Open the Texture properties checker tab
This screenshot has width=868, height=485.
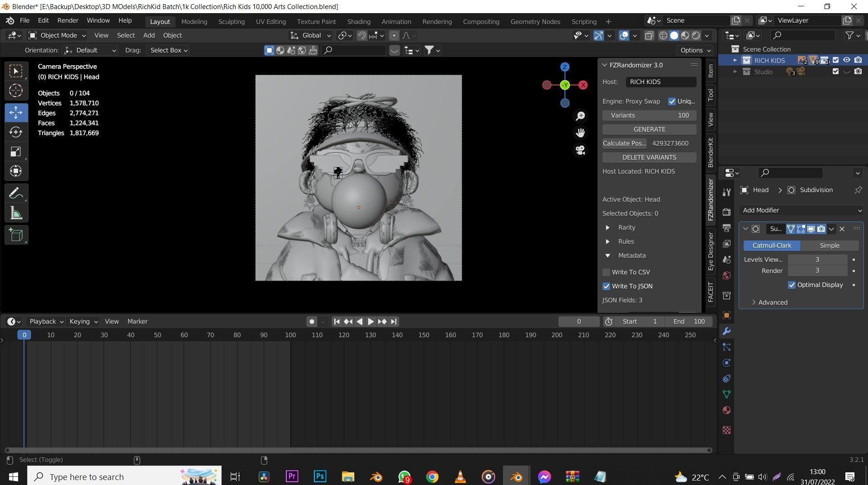pyautogui.click(x=726, y=430)
